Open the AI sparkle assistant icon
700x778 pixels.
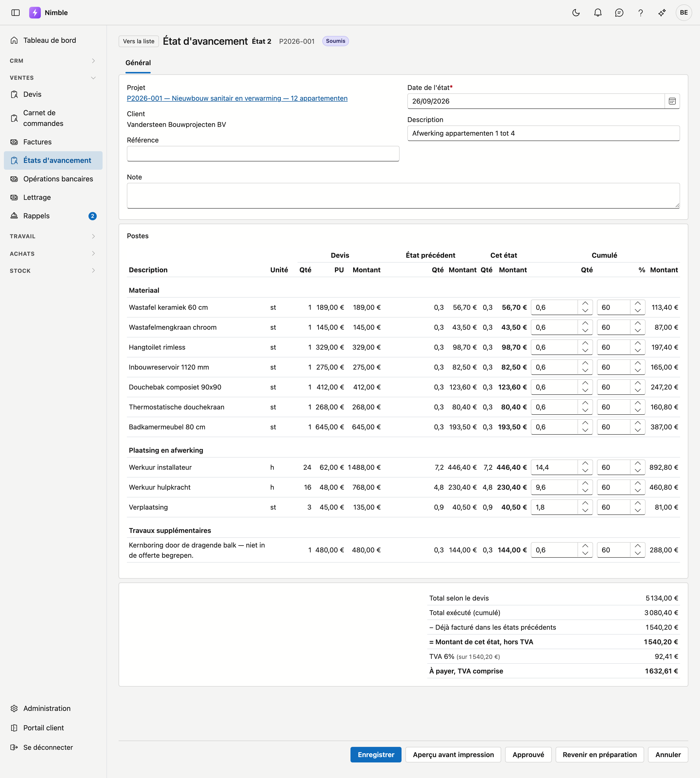tap(662, 13)
